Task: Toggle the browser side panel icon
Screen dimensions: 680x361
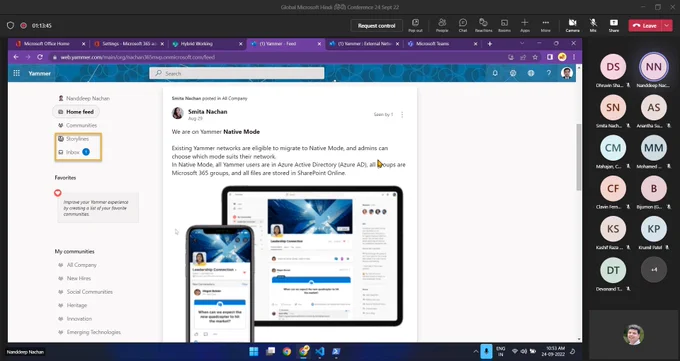Action: (x=550, y=57)
